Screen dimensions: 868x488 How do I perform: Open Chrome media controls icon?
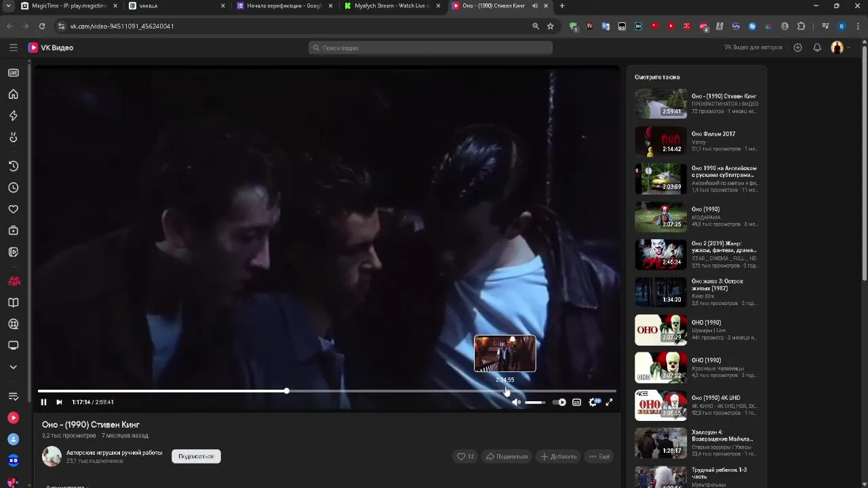tap(825, 26)
